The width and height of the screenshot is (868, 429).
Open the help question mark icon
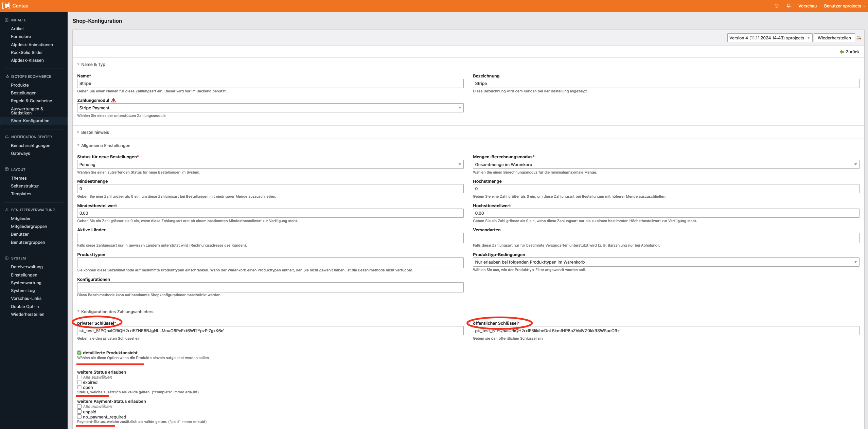(777, 6)
